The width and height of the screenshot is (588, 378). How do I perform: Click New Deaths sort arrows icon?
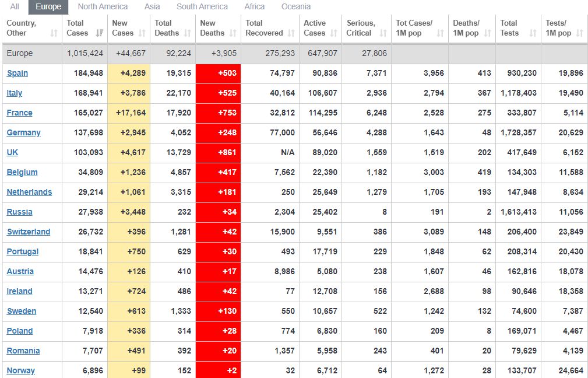[x=233, y=33]
